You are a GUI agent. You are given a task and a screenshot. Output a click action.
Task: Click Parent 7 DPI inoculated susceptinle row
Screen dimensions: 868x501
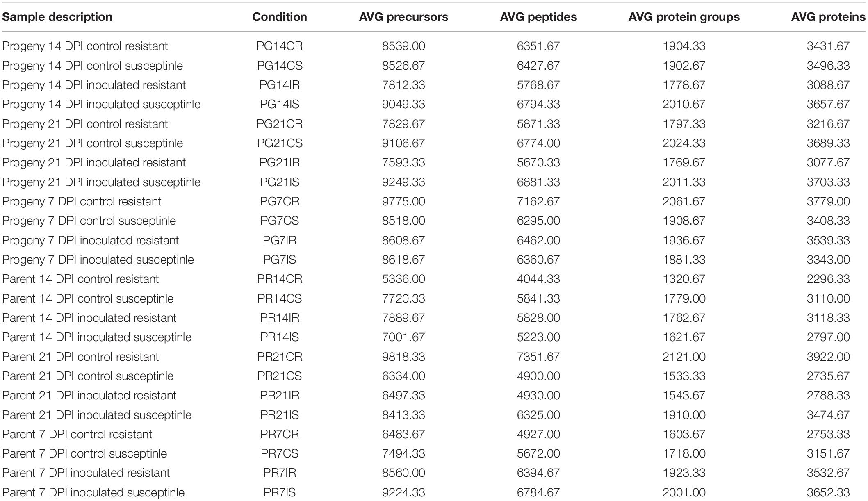click(x=434, y=492)
